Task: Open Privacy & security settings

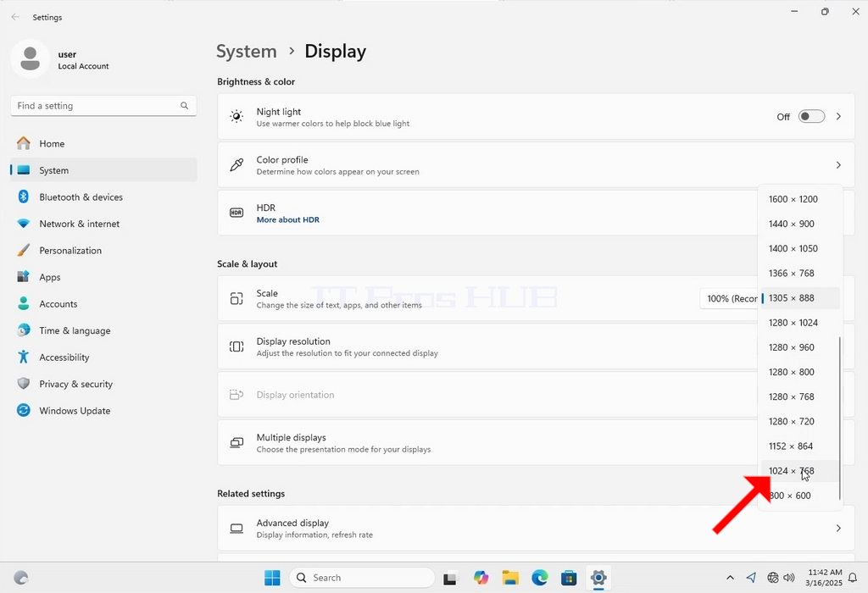Action: pos(103,384)
